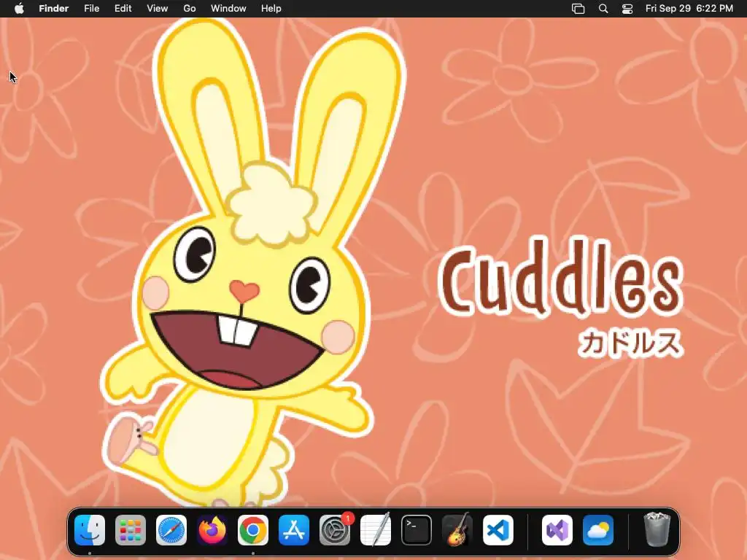Open the Apple menu

(x=19, y=8)
